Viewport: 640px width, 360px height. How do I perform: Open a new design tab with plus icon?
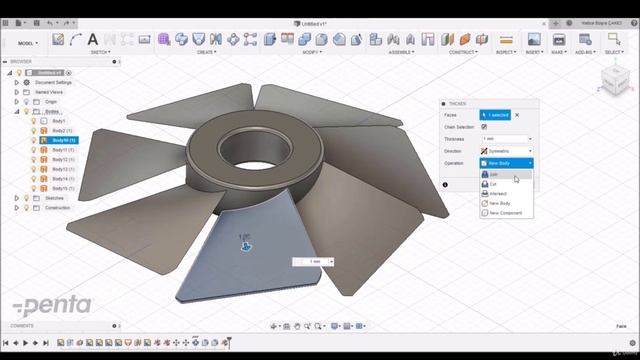pyautogui.click(x=556, y=23)
